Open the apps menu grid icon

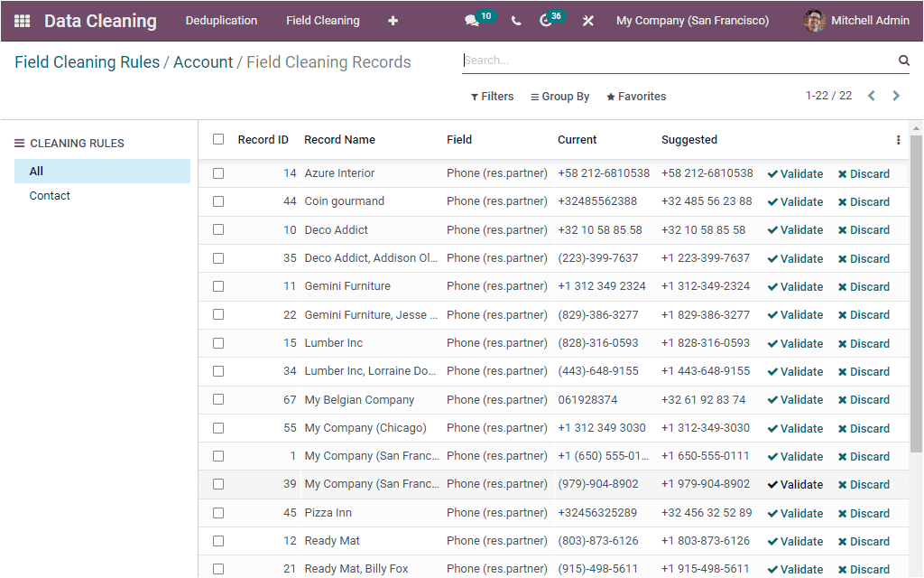[x=21, y=20]
